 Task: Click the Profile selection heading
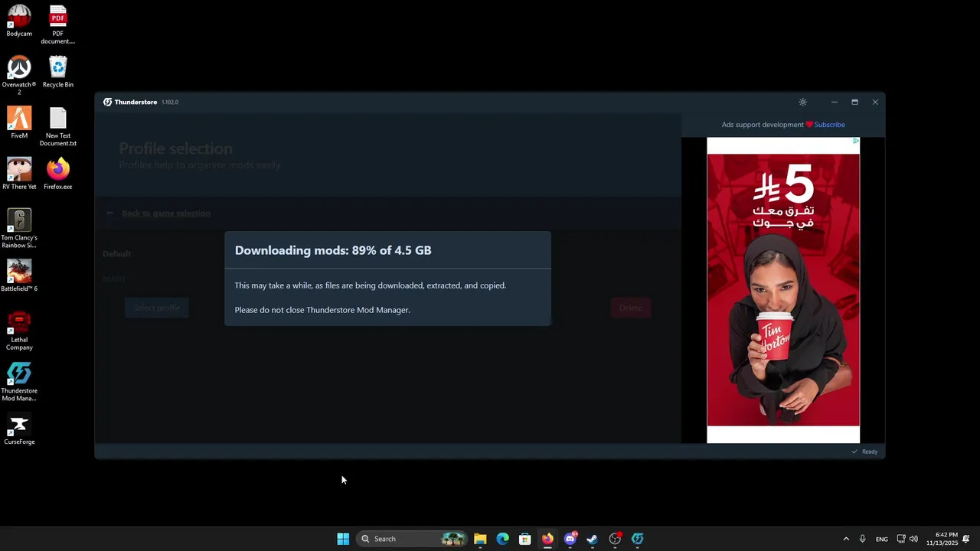(175, 148)
